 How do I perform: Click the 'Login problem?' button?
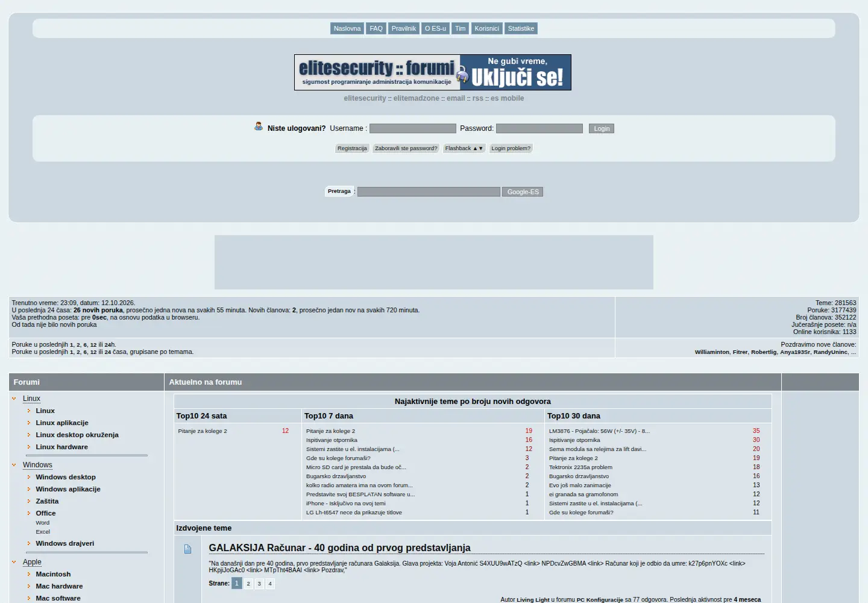pyautogui.click(x=511, y=148)
